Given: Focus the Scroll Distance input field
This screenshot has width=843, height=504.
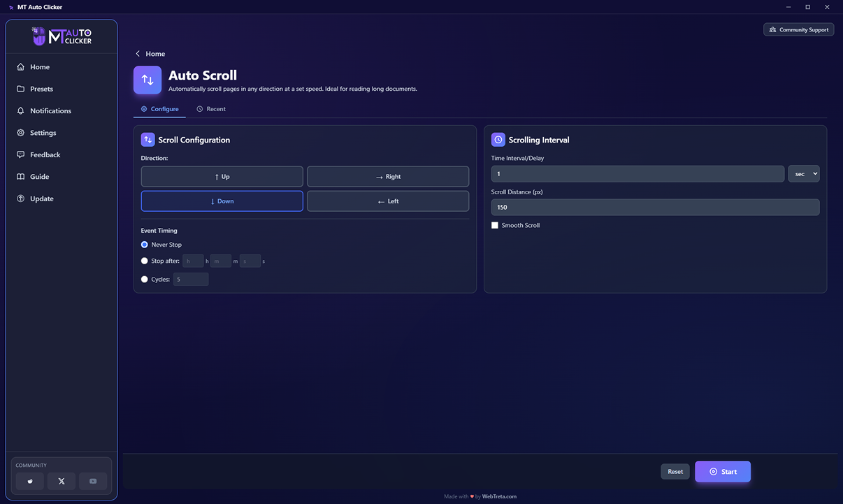Looking at the screenshot, I should (655, 207).
